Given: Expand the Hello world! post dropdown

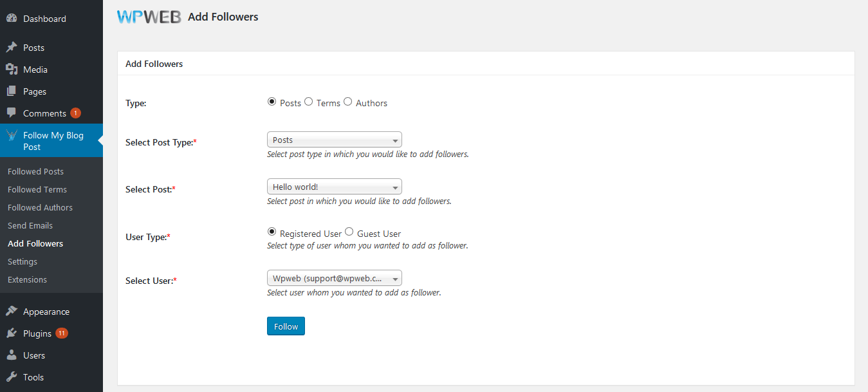Looking at the screenshot, I should [334, 187].
